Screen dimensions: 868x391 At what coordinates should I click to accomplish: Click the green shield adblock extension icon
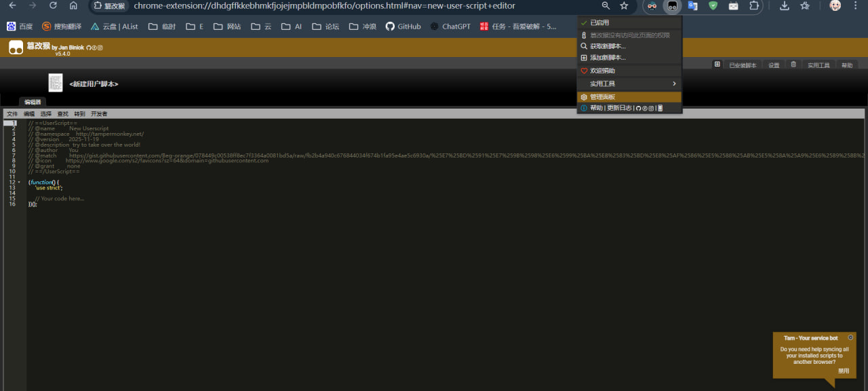click(x=713, y=6)
